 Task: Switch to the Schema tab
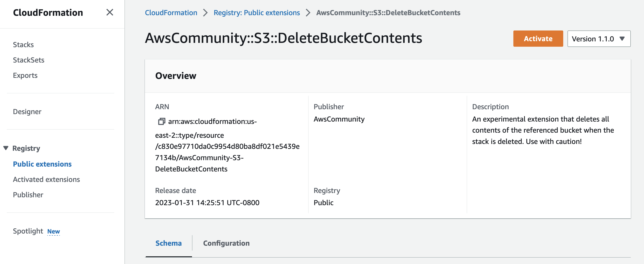[x=169, y=243]
